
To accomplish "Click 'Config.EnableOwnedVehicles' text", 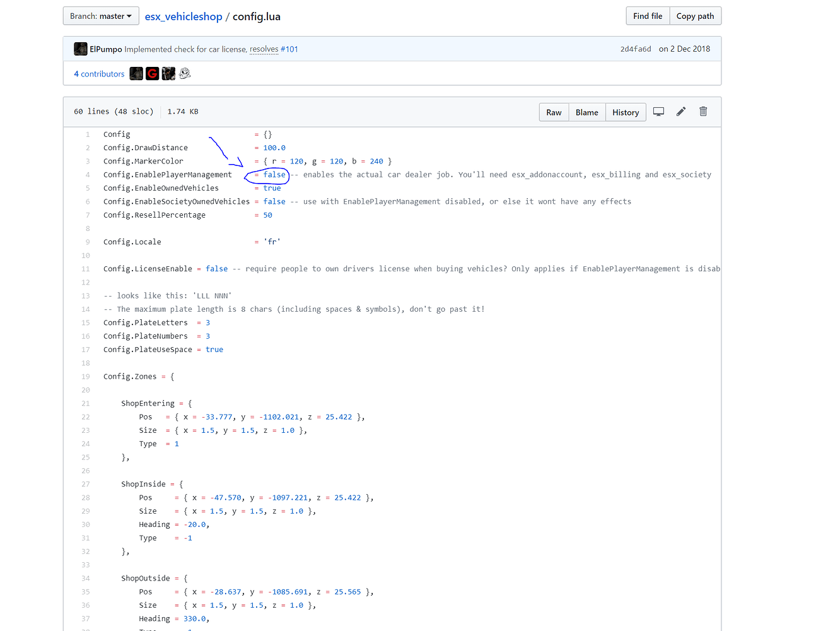I will 161,188.
